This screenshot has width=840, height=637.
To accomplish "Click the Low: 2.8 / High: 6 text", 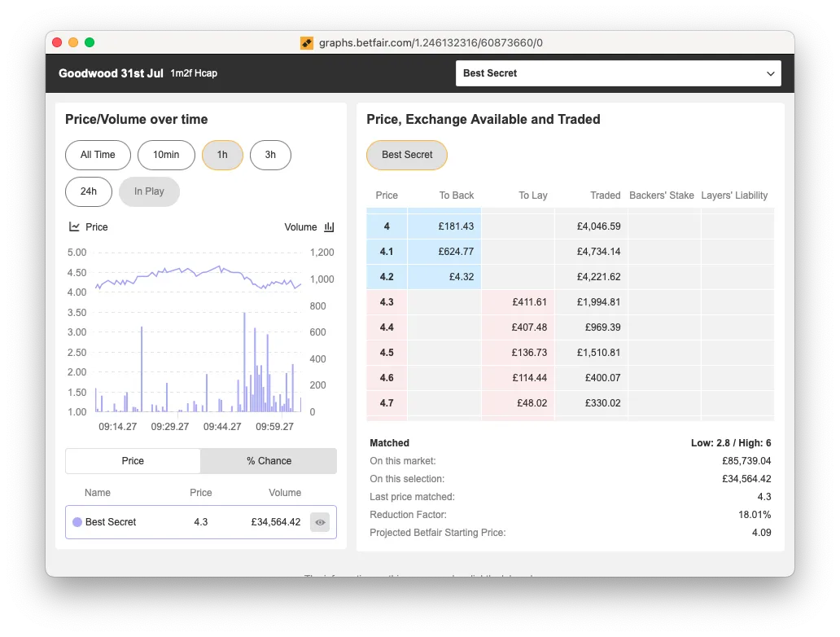I will point(731,443).
